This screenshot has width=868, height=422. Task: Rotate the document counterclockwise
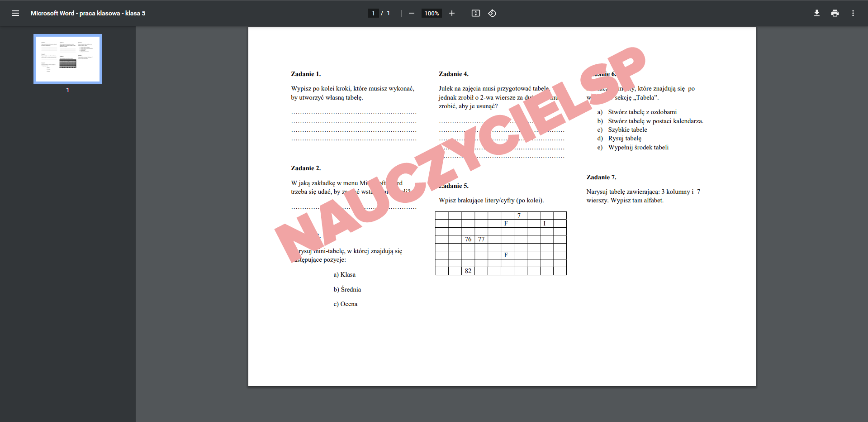[x=492, y=13]
